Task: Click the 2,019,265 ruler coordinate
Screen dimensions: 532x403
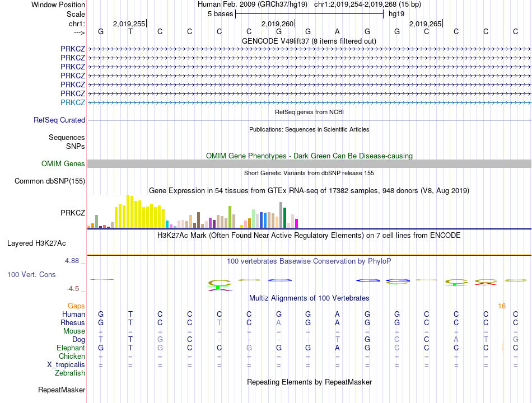Action: click(x=425, y=24)
